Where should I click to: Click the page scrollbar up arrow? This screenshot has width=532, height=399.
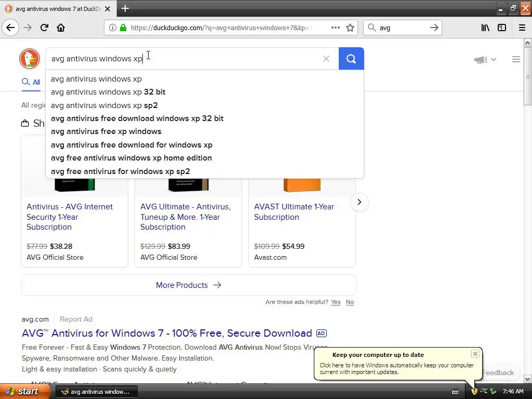527,43
